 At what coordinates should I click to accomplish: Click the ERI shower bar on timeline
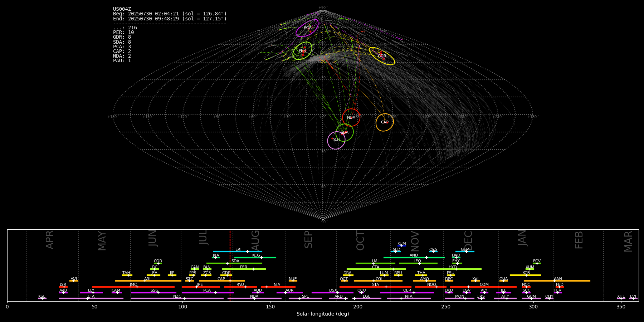[x=238, y=252]
